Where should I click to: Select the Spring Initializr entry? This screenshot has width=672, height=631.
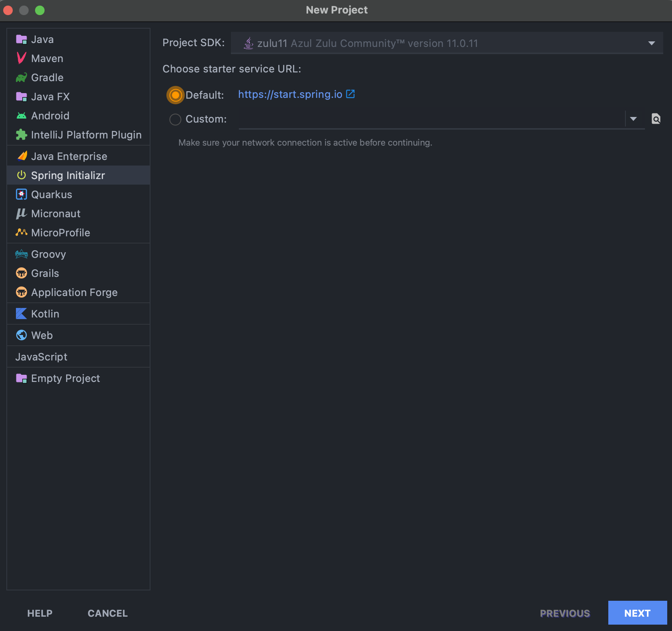pos(78,175)
